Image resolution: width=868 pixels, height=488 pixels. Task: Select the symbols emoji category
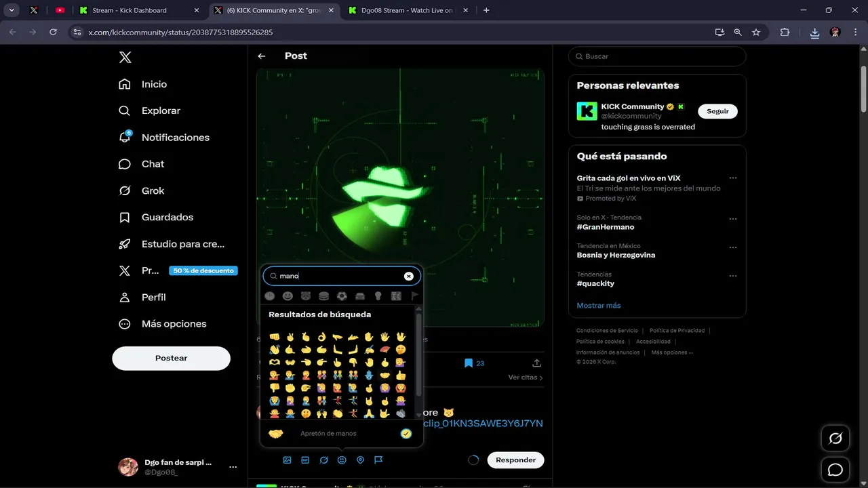coord(397,296)
